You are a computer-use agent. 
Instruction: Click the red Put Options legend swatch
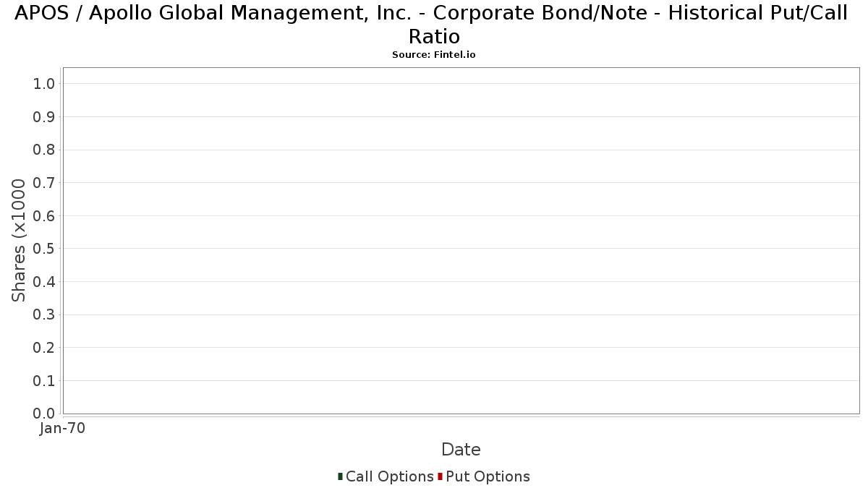[440, 476]
